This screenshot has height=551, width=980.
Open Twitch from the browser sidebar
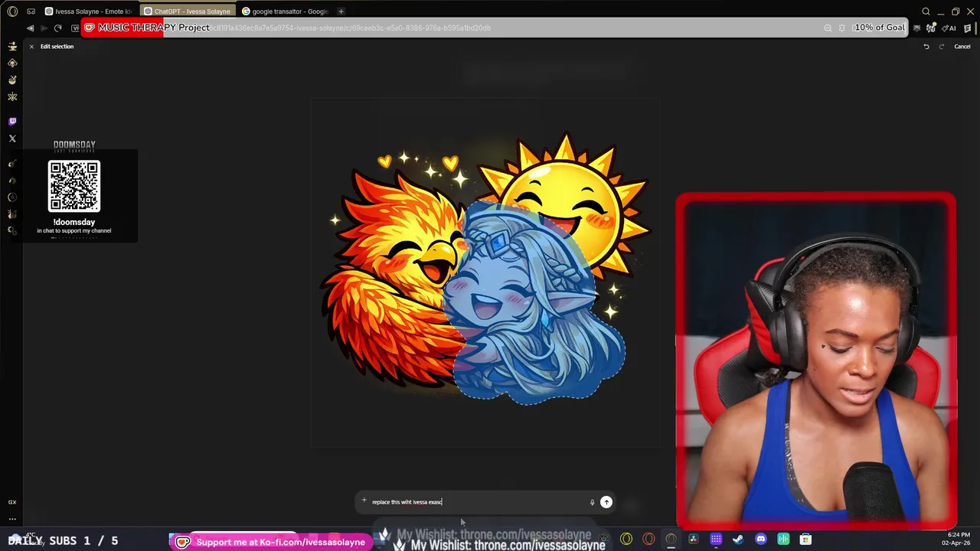12,122
